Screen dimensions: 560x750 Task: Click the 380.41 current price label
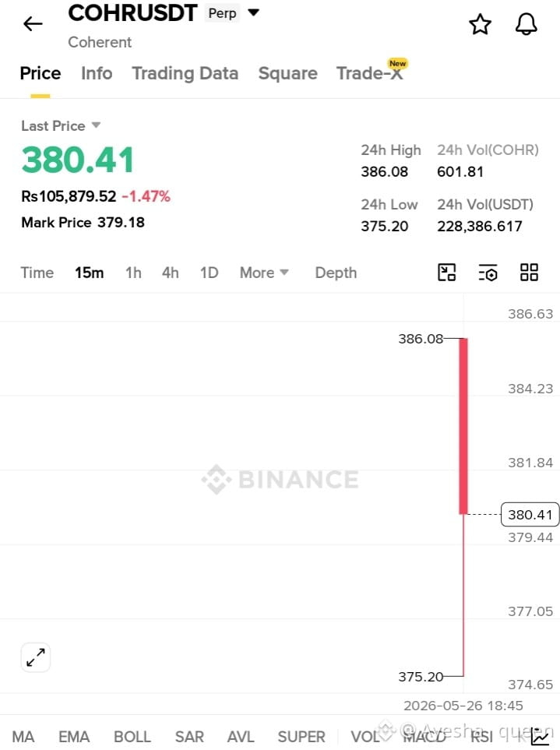coord(530,515)
